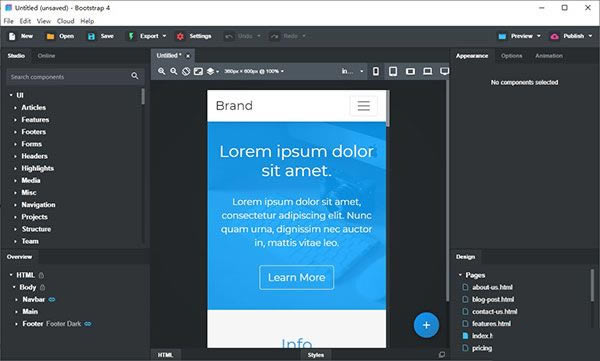The width and height of the screenshot is (600, 361).
Task: Select the landscape tablet device size
Action: point(410,71)
